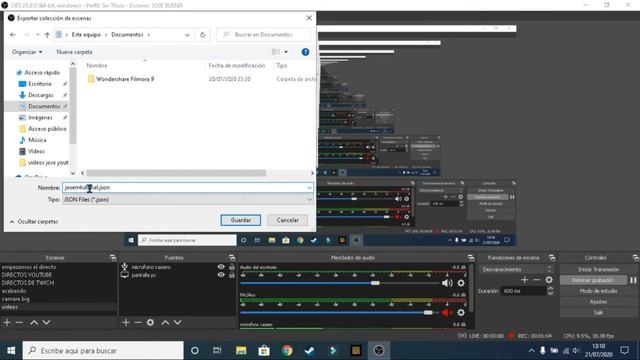Select scene DIRECTOS DE TWICH
The width and height of the screenshot is (640, 360).
[x=28, y=282]
